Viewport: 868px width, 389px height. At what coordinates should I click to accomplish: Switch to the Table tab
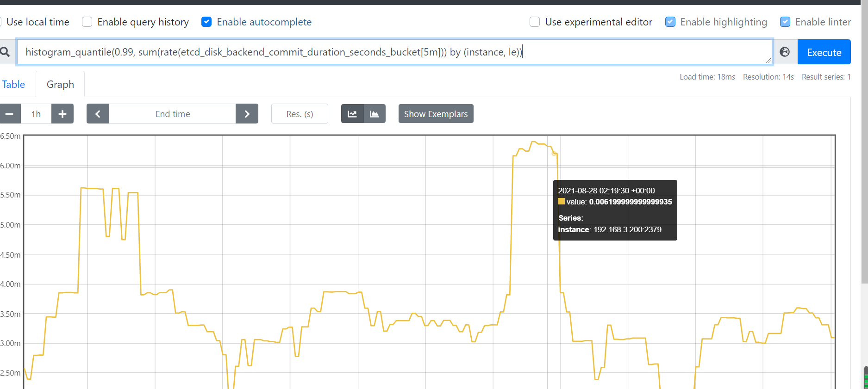tap(13, 84)
